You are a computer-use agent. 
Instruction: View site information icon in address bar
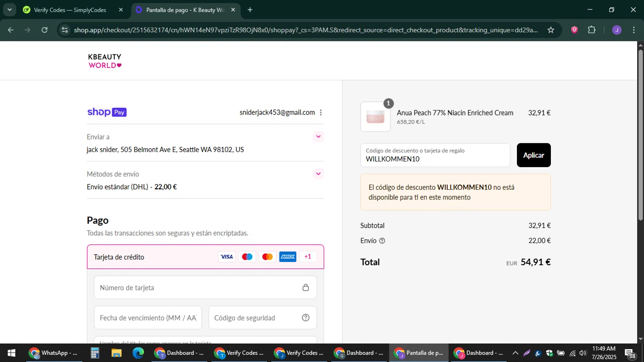click(x=65, y=30)
